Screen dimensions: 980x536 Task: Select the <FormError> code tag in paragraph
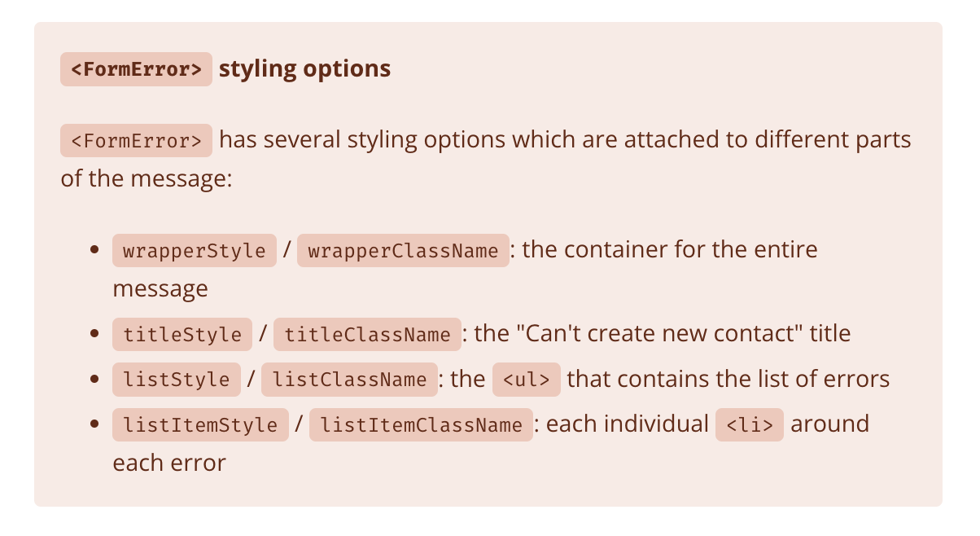[x=137, y=140]
